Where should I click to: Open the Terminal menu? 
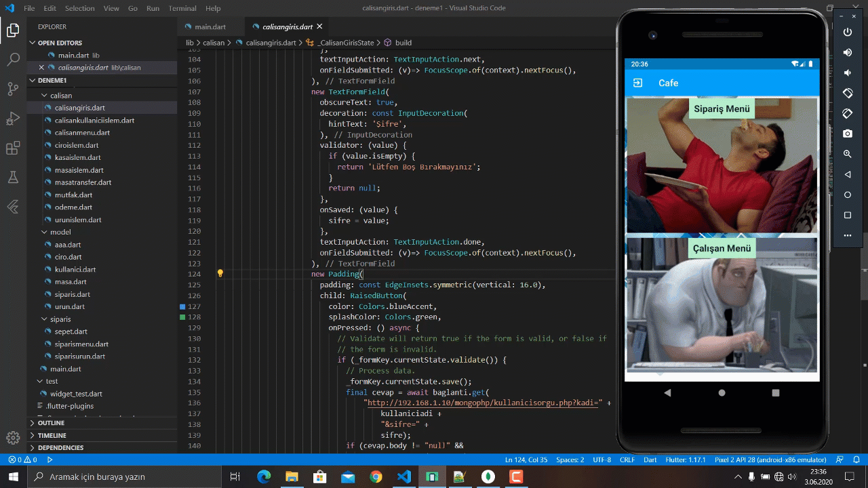(182, 8)
